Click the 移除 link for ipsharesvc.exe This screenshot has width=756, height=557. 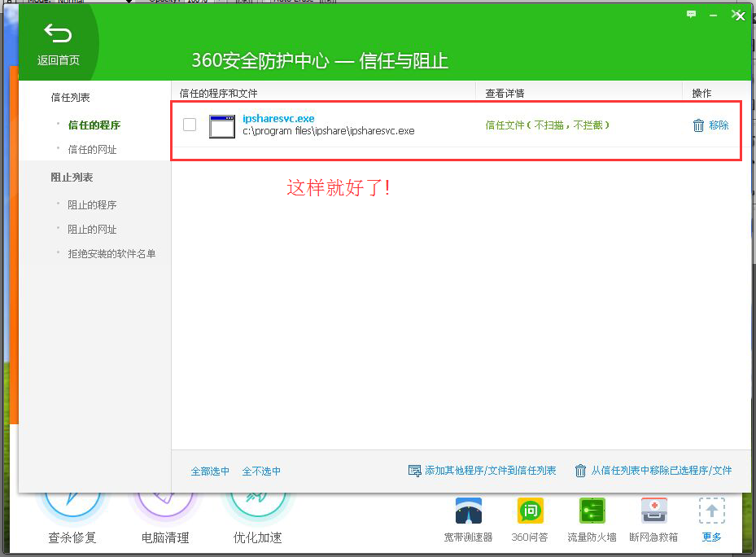coord(719,125)
